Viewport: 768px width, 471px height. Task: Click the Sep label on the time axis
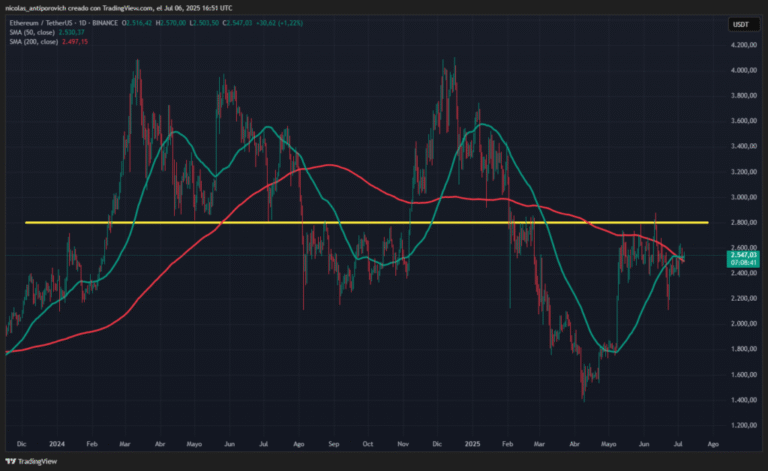coord(334,444)
